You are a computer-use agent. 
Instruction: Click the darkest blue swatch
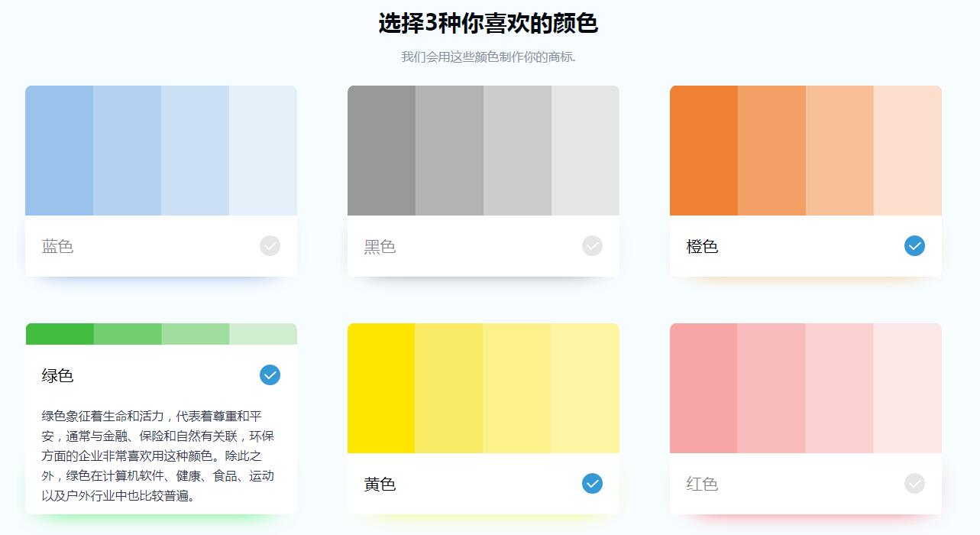pyautogui.click(x=60, y=151)
